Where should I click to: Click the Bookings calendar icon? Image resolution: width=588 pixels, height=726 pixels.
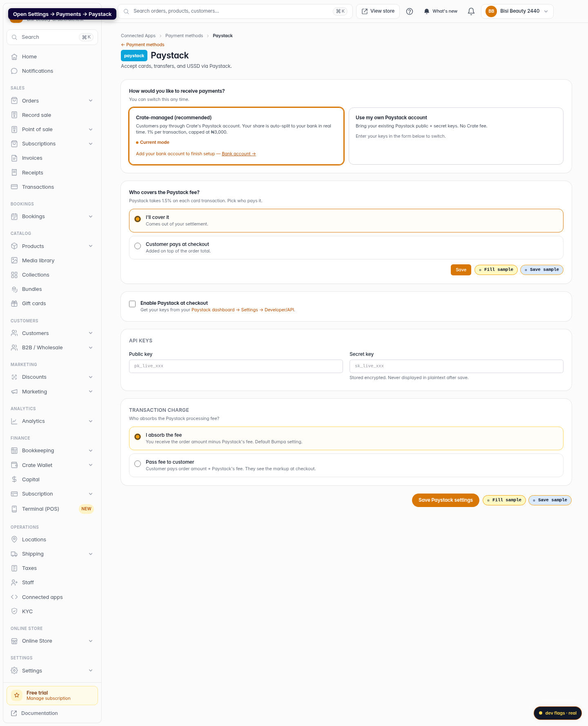14,217
